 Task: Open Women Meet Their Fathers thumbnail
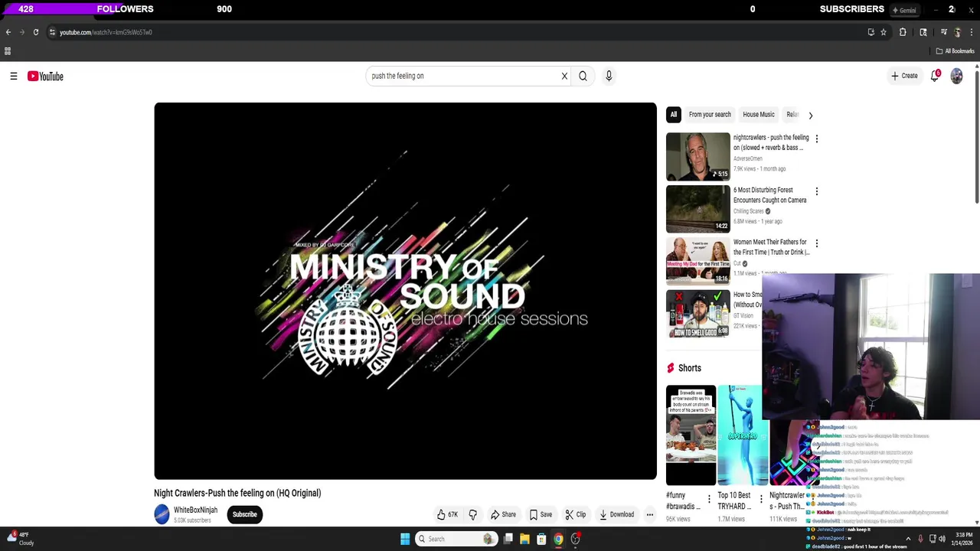tap(698, 260)
